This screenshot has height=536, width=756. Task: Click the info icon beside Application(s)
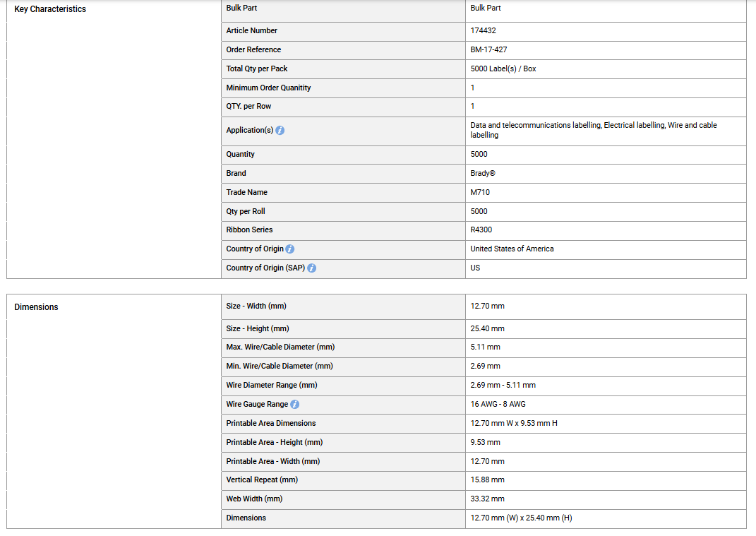[x=280, y=130]
